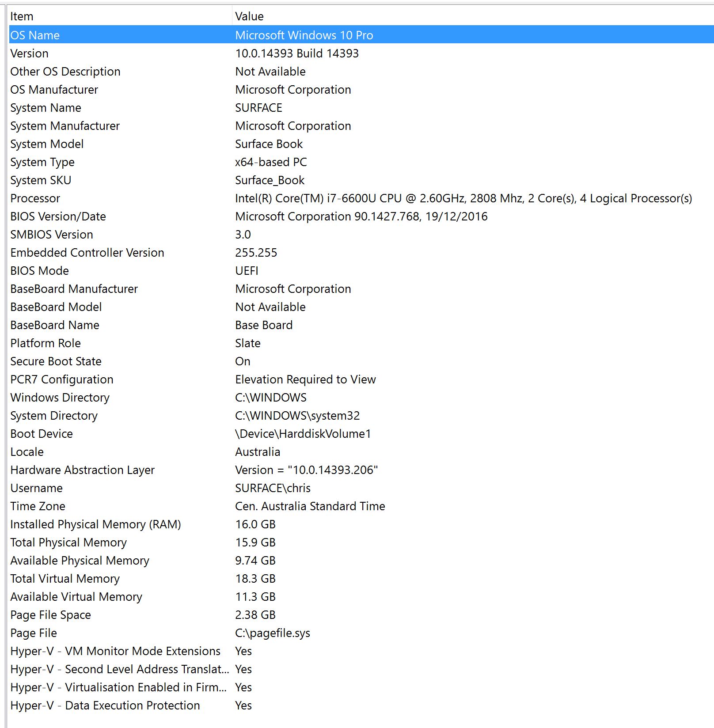Image resolution: width=714 pixels, height=728 pixels.
Task: Select Hyper-V Data Execution Protection row
Action: tap(361, 705)
